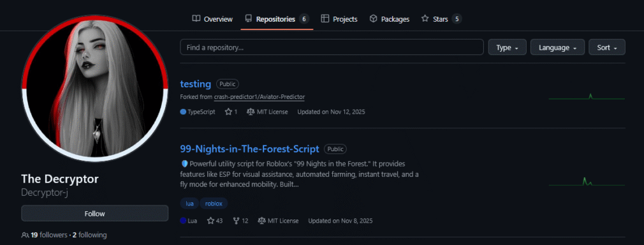Open forked source crash-predictor1/Aviator-Predictor link
The width and height of the screenshot is (644, 245).
(x=260, y=97)
